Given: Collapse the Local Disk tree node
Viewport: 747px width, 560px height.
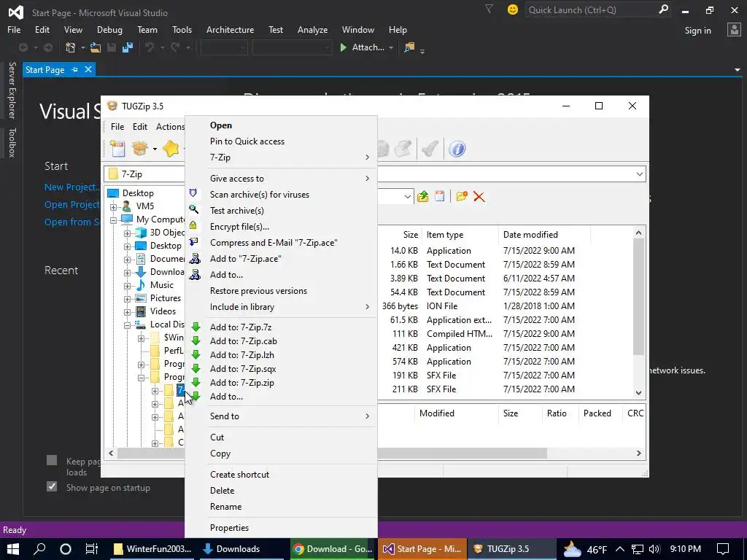Looking at the screenshot, I should (x=127, y=325).
